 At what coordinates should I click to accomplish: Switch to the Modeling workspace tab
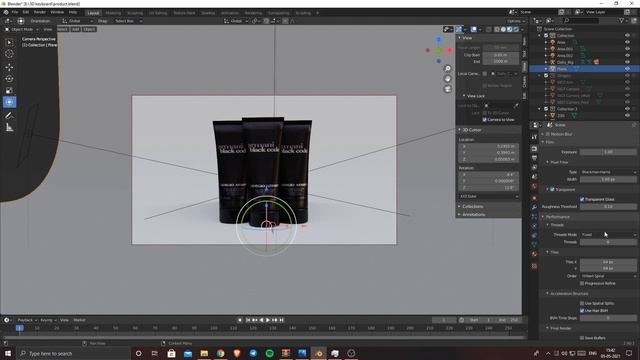[113, 13]
